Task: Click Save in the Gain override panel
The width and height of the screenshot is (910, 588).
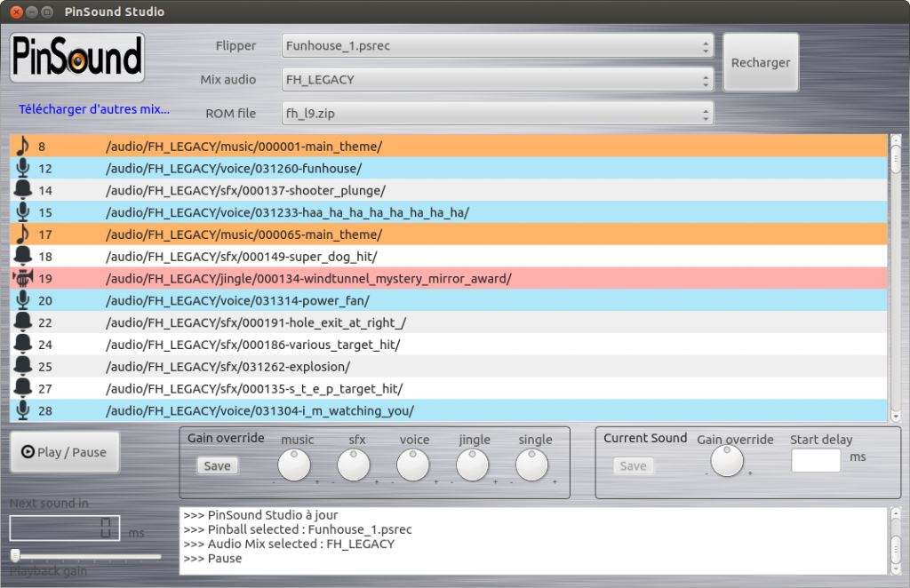Action: [x=217, y=465]
